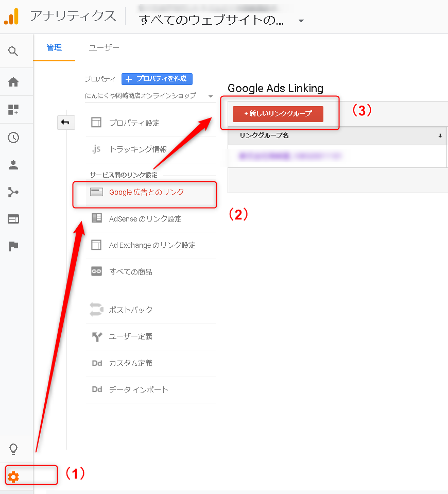The height and width of the screenshot is (494, 448).
Task: Open Discover lightbulb icon
Action: click(x=13, y=449)
